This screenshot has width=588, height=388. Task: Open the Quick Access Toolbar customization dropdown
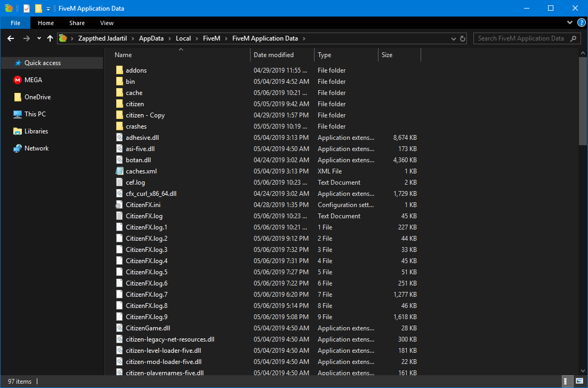tap(47, 8)
